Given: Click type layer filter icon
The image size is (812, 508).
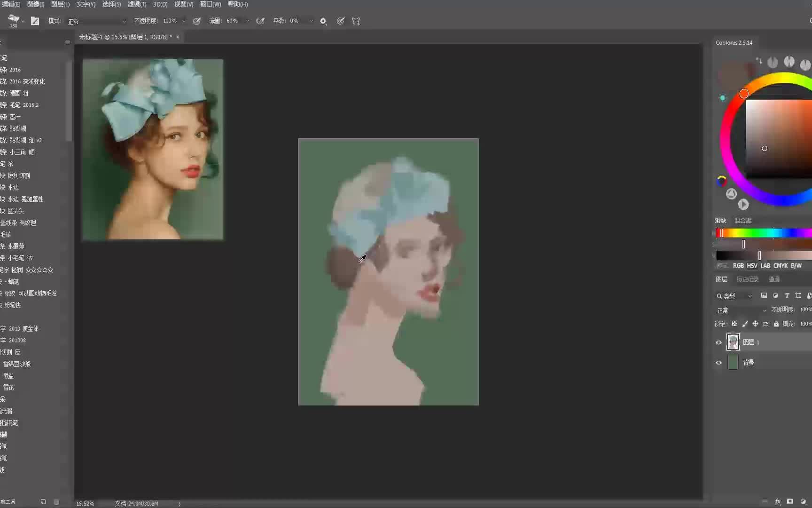Looking at the screenshot, I should click(787, 296).
